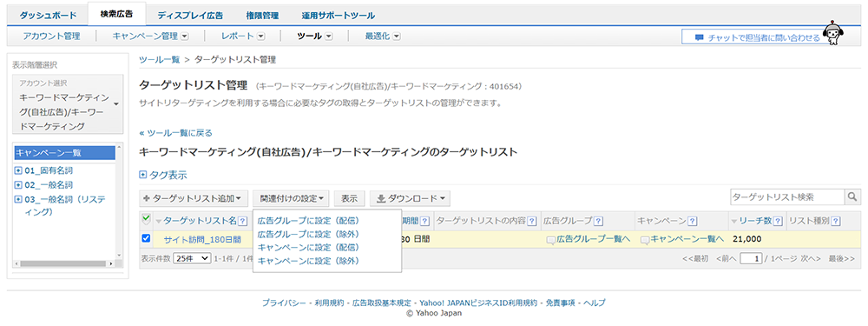Collapse the 関連付けの設定 dropdown button
868x326 pixels.
pyautogui.click(x=291, y=198)
